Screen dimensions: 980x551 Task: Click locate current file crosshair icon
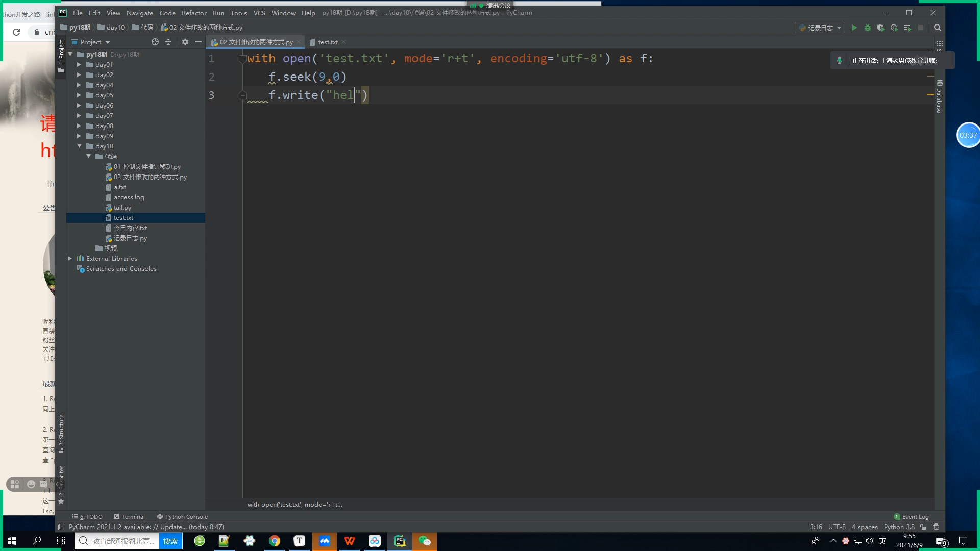pos(155,42)
